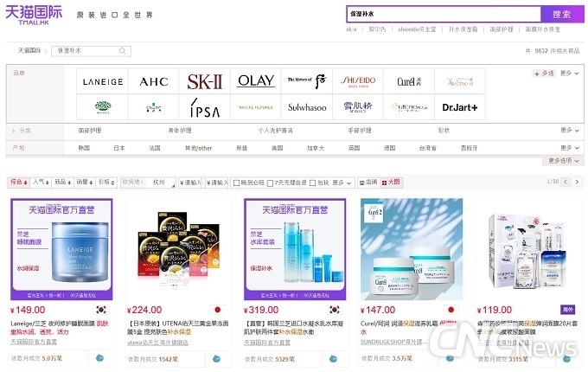Screen dimensions: 588x372
Task: Open the utena佑天兰 overseas store link
Action: (x=157, y=343)
